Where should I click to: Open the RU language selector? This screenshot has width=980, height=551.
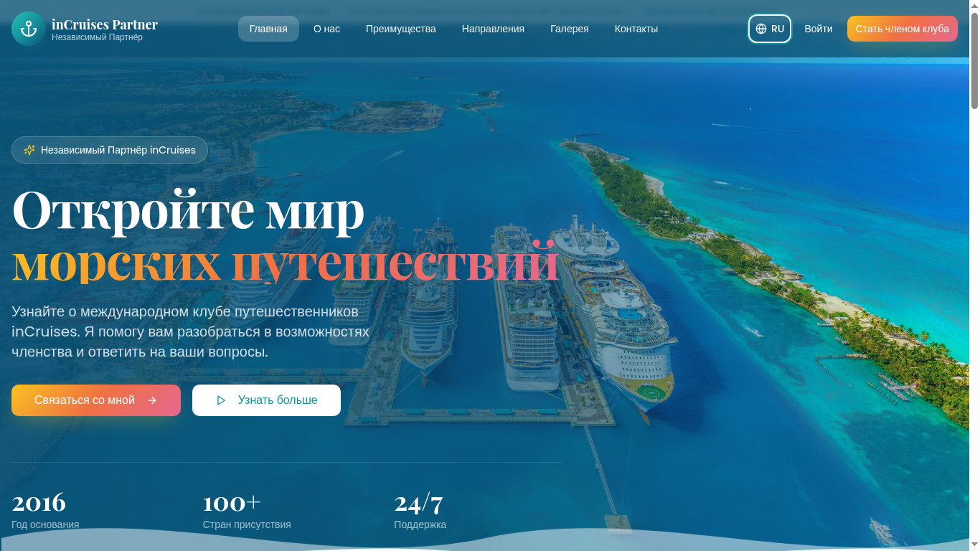(x=770, y=29)
